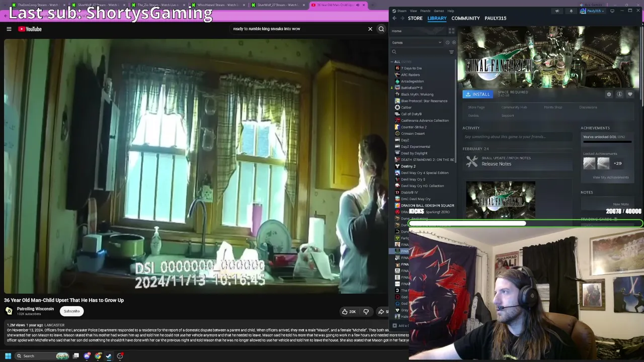Sort Steam library by recent activity

coord(447,43)
